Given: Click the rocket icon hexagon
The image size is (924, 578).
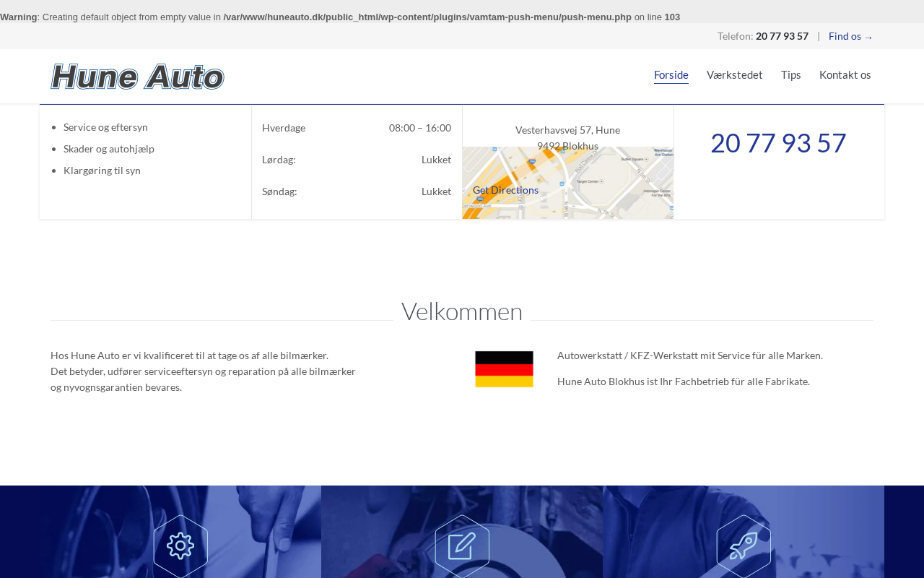Looking at the screenshot, I should tap(744, 545).
